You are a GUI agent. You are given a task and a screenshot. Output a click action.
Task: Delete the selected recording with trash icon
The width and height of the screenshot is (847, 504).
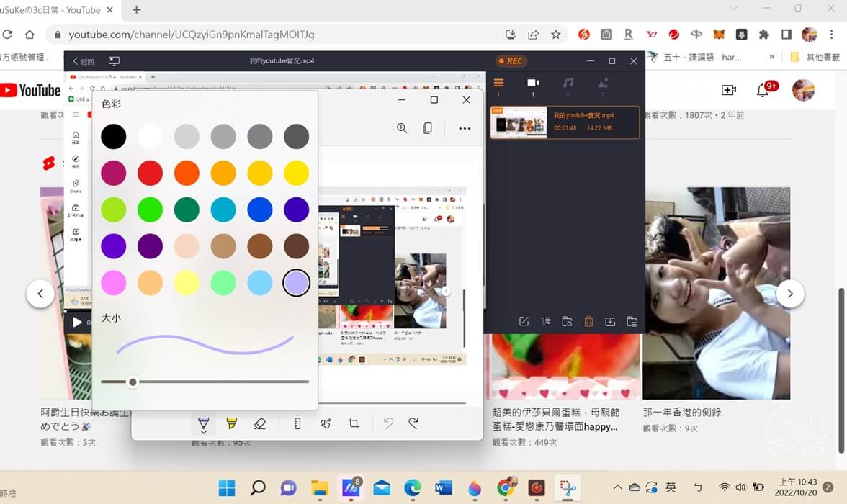pos(588,322)
